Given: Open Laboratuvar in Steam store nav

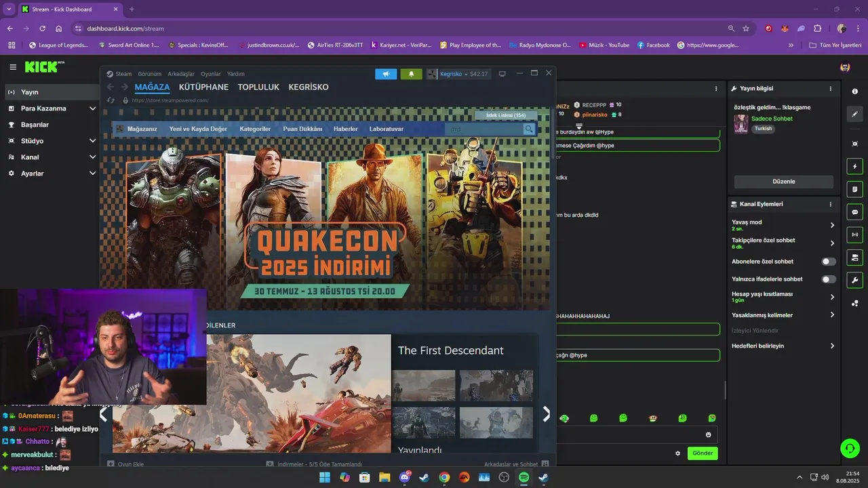Looking at the screenshot, I should coord(387,129).
